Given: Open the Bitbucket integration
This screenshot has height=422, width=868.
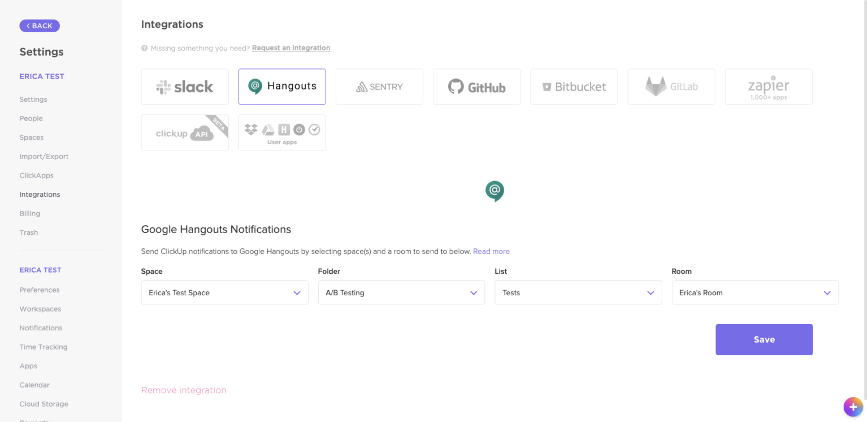Looking at the screenshot, I should pyautogui.click(x=574, y=87).
